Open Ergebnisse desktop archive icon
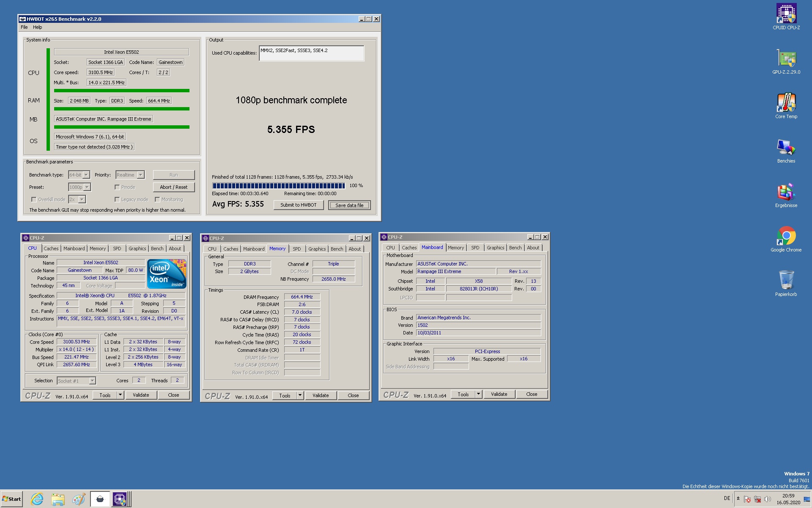 click(x=786, y=195)
